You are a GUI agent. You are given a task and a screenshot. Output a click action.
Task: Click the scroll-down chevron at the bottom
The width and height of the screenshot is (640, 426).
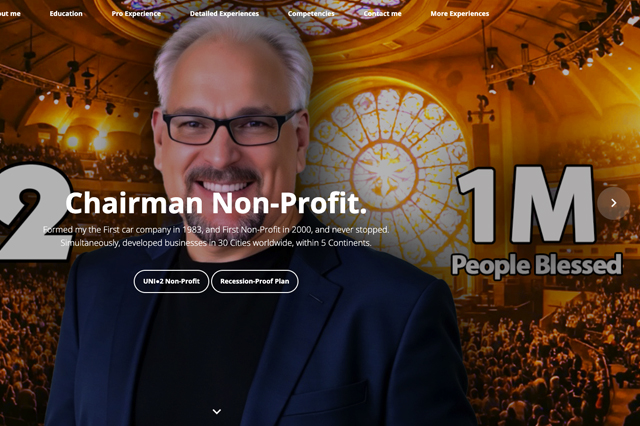point(217,411)
